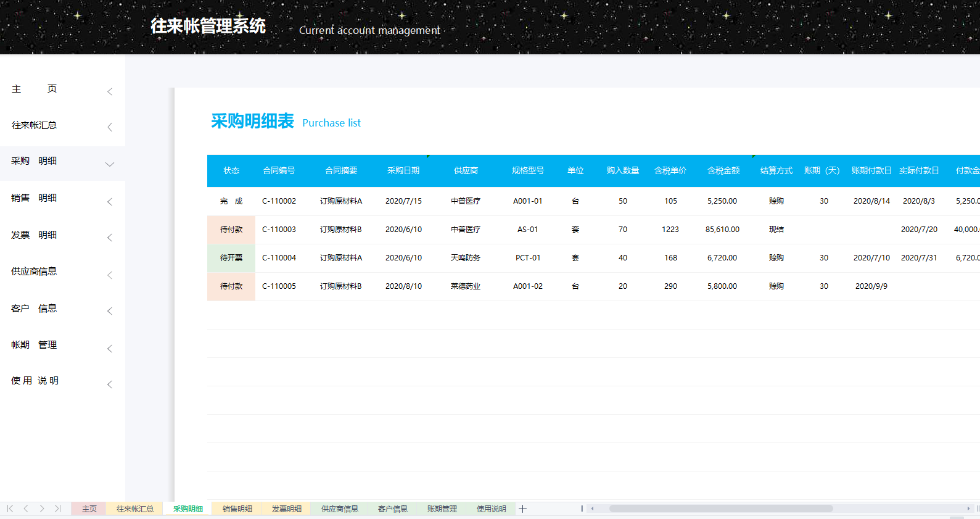Click chevron next to 销售明细 sidebar item
The height and width of the screenshot is (519, 980).
[x=110, y=202]
